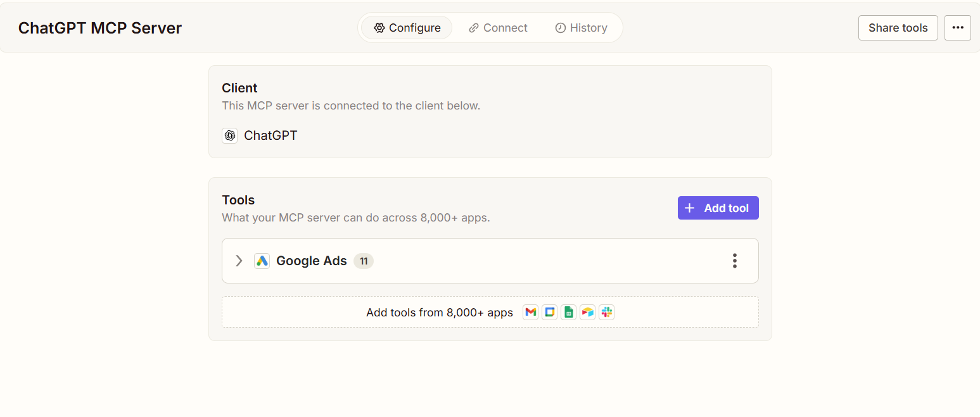
Task: Click the Slack icon to add its tools
Action: (606, 312)
